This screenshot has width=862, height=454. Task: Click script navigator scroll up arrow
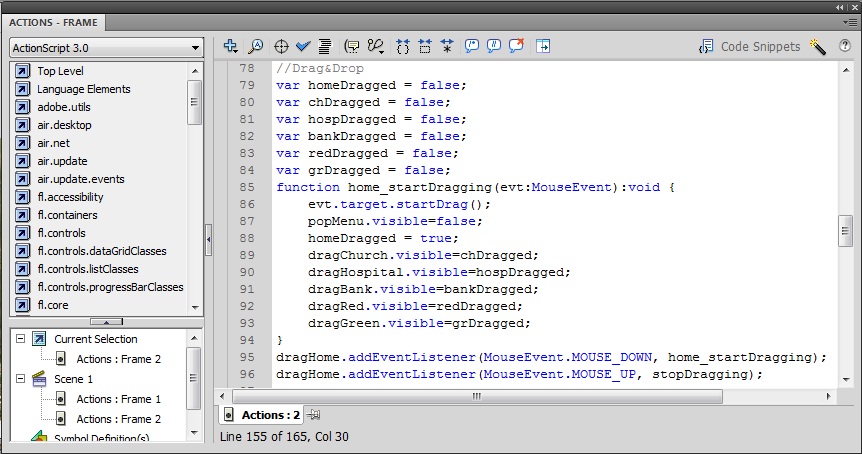click(x=193, y=337)
